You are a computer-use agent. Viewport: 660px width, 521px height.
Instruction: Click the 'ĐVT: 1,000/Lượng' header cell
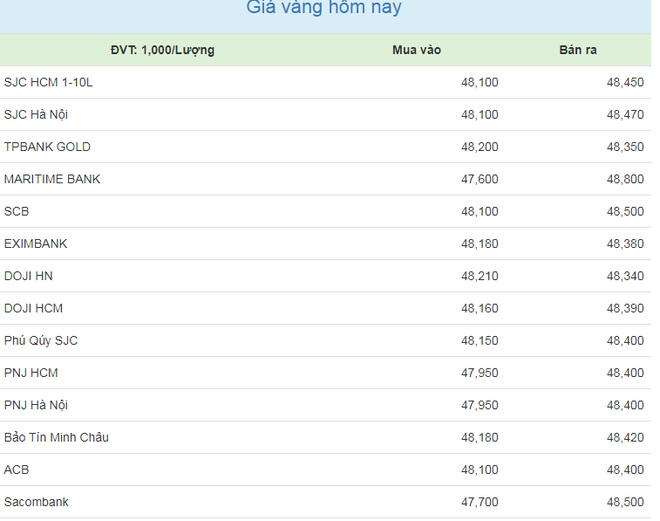pyautogui.click(x=162, y=50)
